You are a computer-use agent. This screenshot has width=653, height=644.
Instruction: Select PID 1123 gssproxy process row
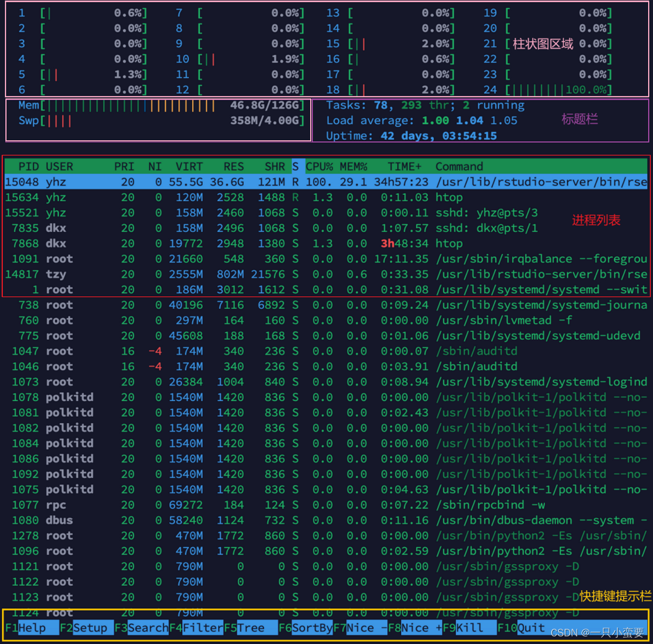pos(326,597)
